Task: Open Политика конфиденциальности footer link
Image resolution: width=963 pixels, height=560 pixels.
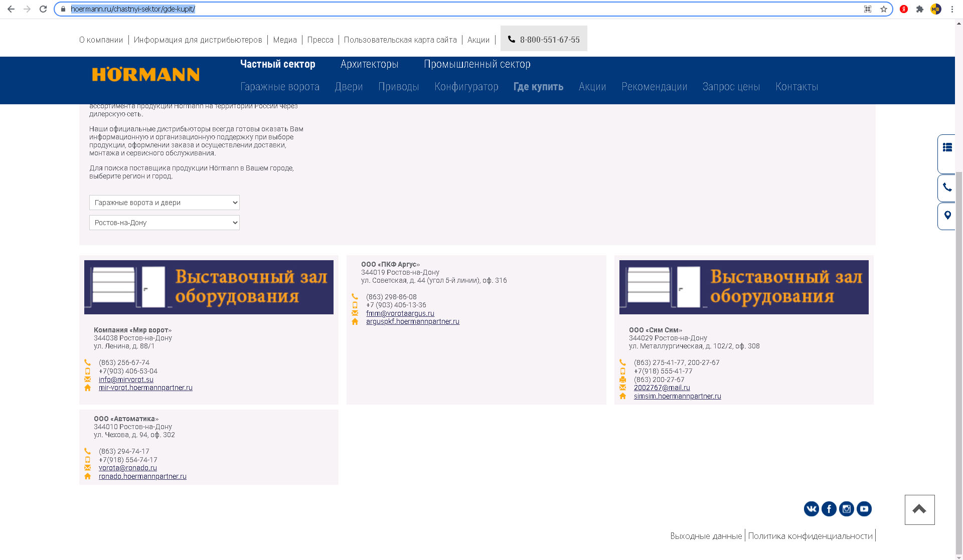Action: coord(811,536)
